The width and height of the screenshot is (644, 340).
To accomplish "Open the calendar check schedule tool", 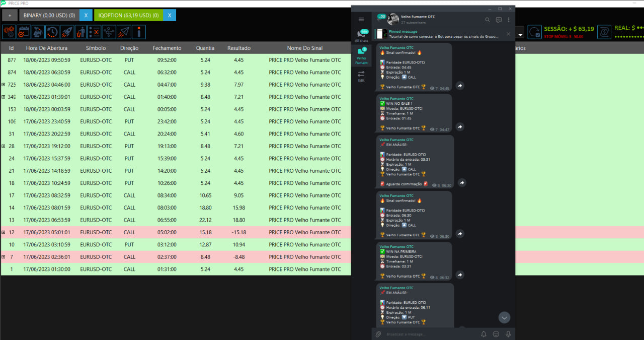I will click(24, 32).
